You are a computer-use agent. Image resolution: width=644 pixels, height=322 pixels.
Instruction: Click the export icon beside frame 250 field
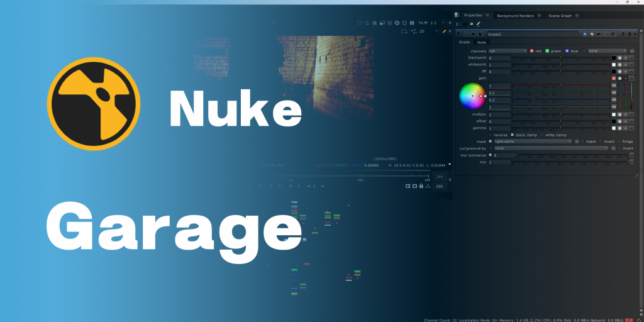click(x=428, y=186)
